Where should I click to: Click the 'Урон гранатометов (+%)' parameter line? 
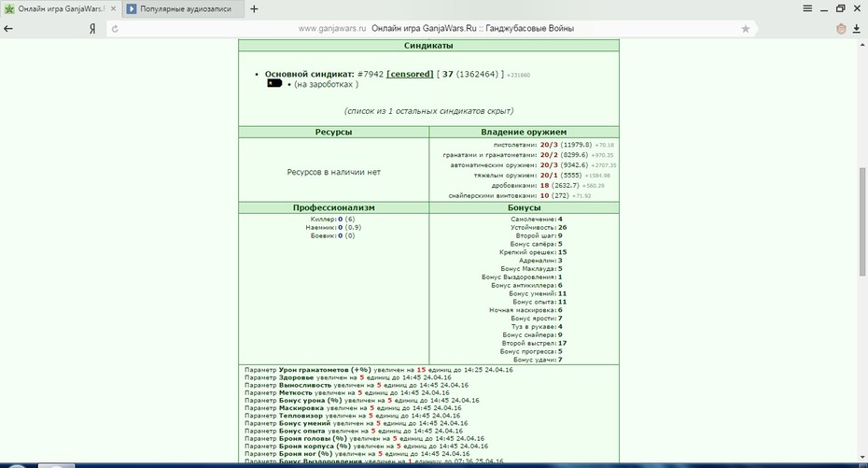[x=379, y=370]
